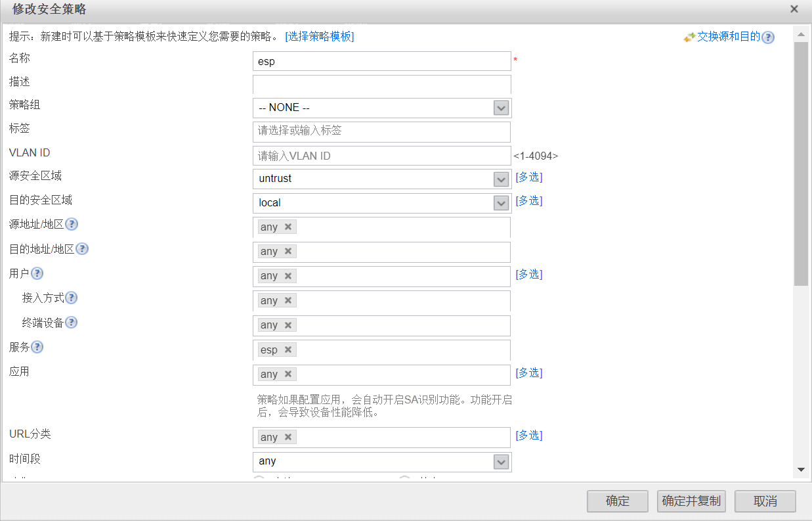Click 多选 link next to 源安全区域
The image size is (812, 521).
click(529, 177)
